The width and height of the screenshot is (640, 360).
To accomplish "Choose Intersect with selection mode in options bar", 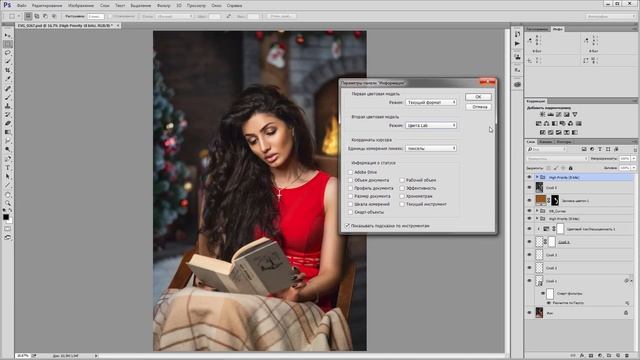I will (x=54, y=16).
